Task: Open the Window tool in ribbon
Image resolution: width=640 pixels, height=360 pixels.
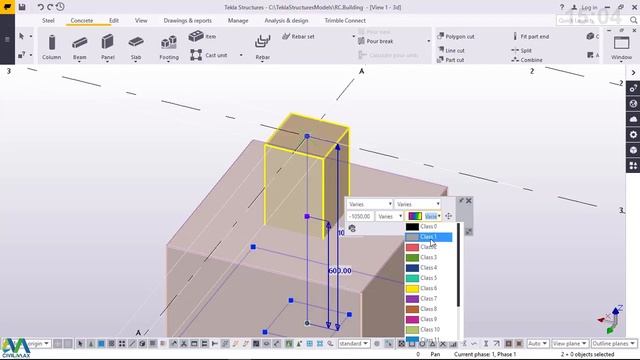Action: pyautogui.click(x=621, y=48)
